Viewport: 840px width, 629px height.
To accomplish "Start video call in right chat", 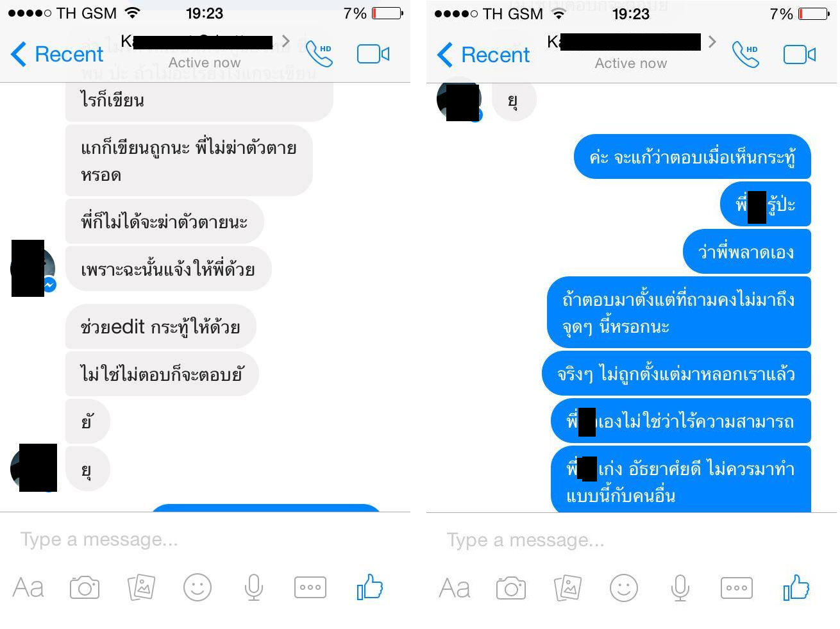I will click(x=800, y=55).
